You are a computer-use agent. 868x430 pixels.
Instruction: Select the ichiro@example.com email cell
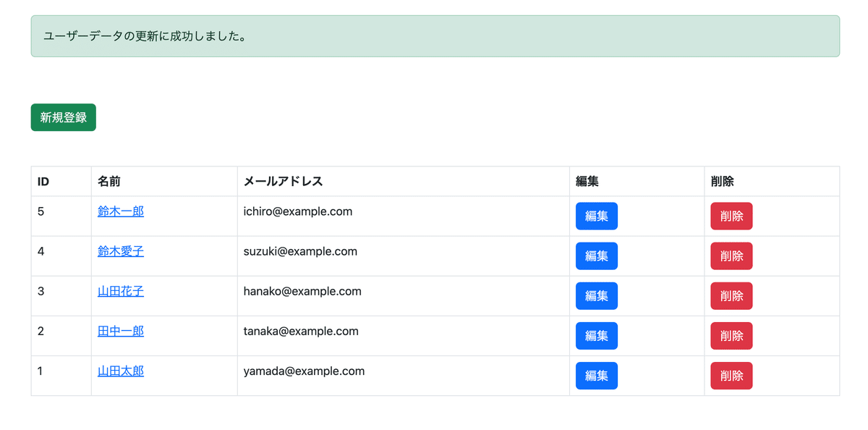404,216
